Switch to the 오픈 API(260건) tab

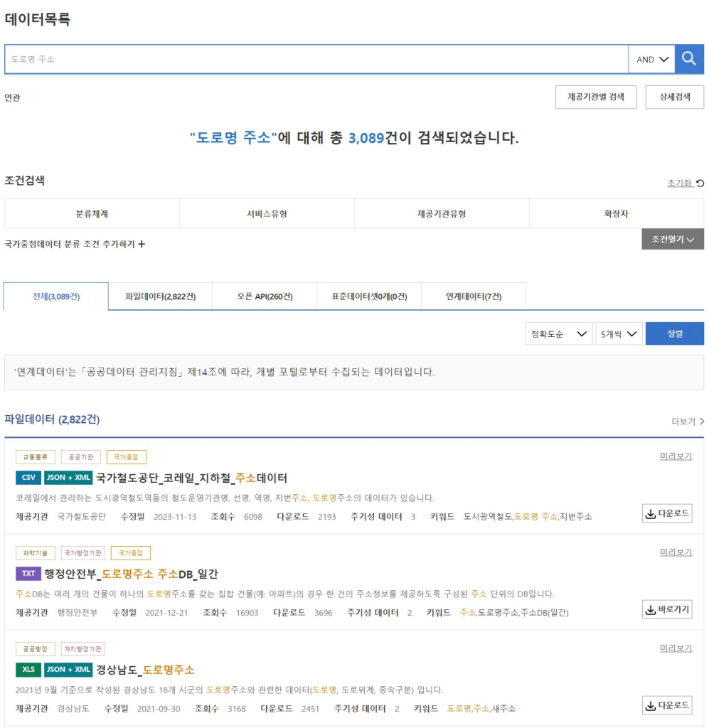(265, 296)
